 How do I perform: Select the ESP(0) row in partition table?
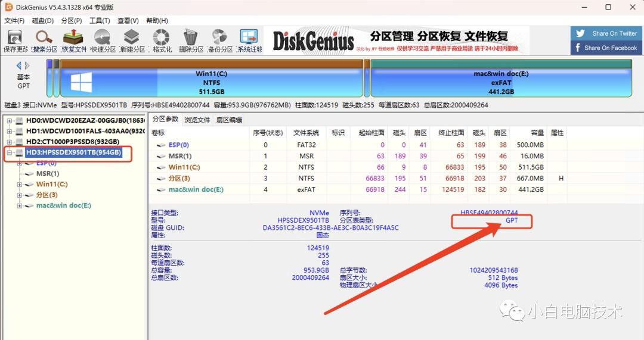[x=179, y=145]
